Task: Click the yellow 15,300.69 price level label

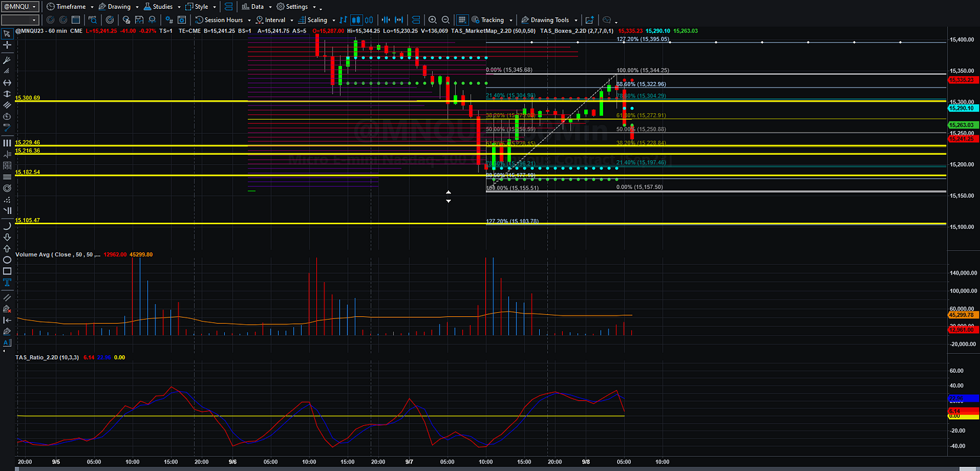Action: [28, 98]
